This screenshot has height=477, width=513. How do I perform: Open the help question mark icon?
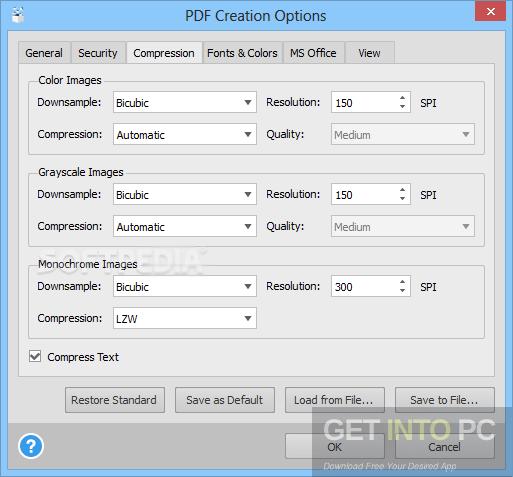pyautogui.click(x=31, y=446)
